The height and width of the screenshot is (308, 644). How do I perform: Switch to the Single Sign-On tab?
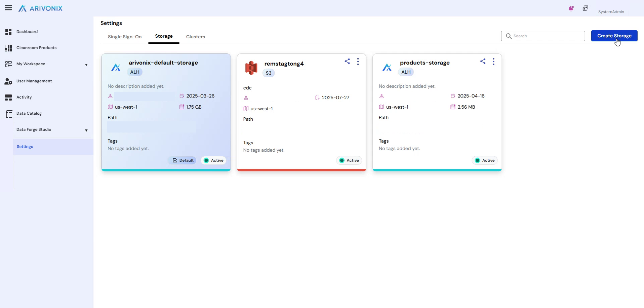(124, 37)
